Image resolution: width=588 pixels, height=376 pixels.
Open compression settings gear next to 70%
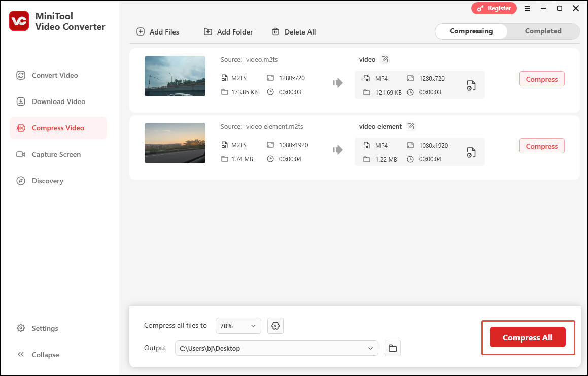click(x=275, y=325)
